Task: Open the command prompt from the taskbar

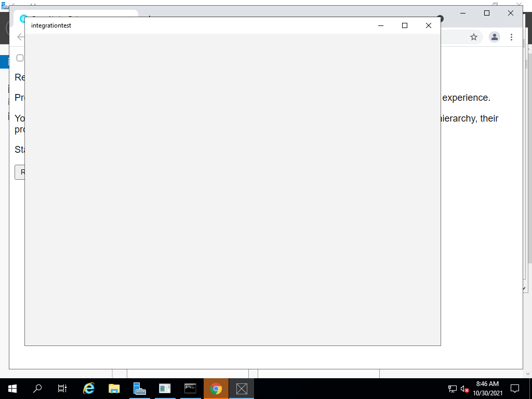Action: (190, 388)
